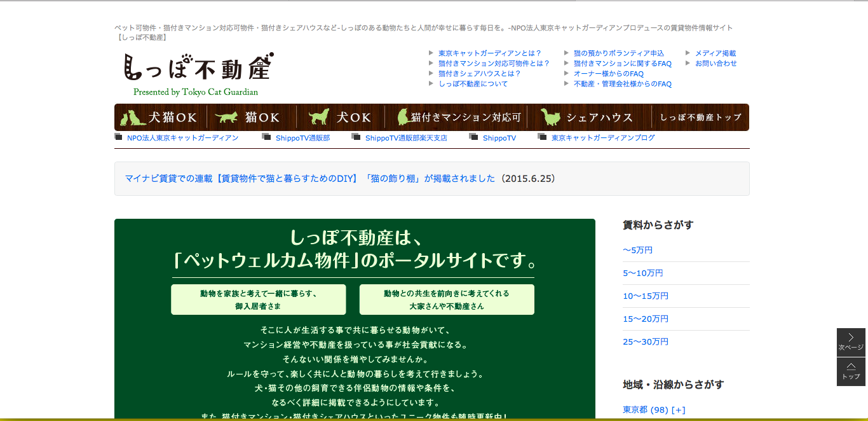Open 猫付きシェアハウスとは？ link
The width and height of the screenshot is (868, 421).
[480, 74]
